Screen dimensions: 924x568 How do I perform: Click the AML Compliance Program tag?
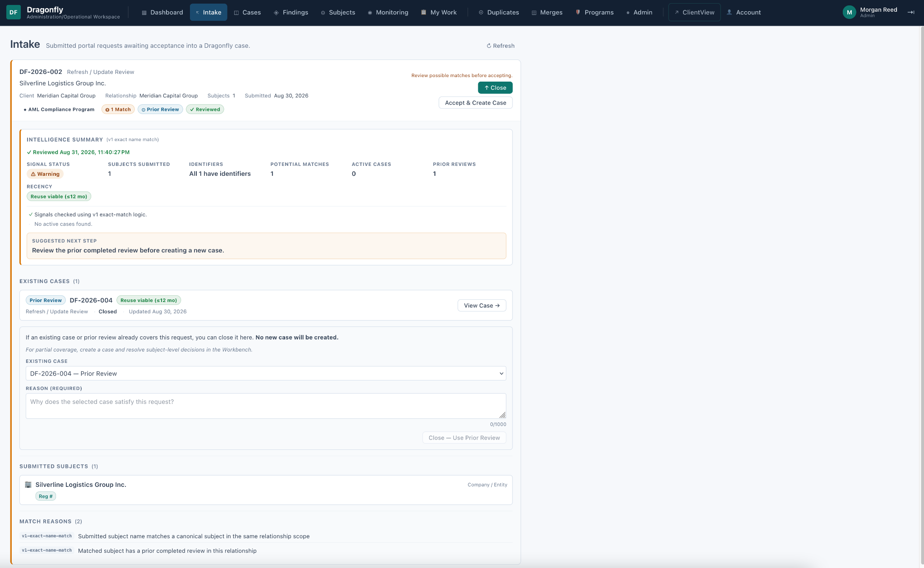pyautogui.click(x=59, y=110)
